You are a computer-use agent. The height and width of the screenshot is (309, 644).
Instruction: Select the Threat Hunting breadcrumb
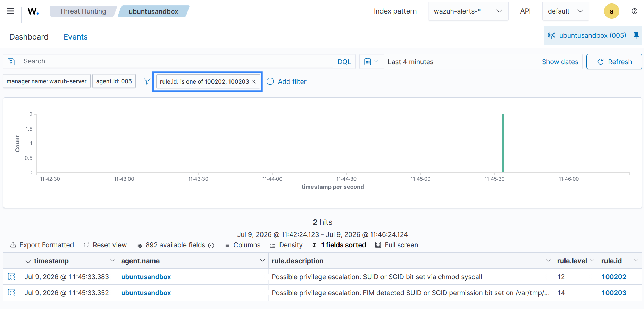(x=83, y=11)
